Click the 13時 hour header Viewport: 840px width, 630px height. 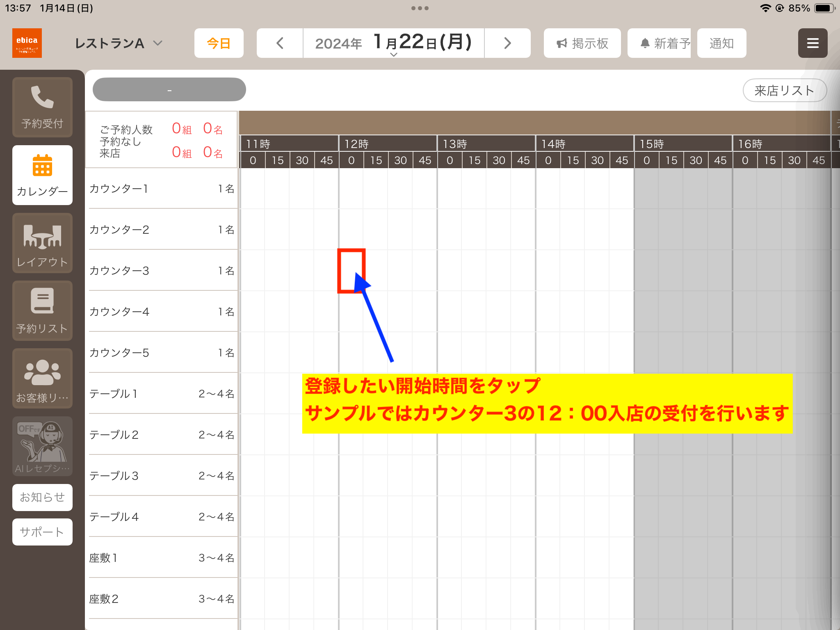click(x=486, y=144)
